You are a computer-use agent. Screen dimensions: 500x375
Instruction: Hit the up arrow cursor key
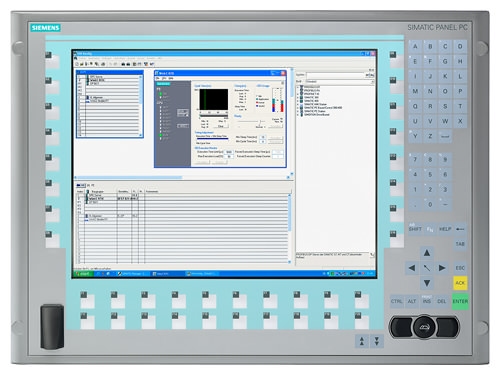pos(427,253)
